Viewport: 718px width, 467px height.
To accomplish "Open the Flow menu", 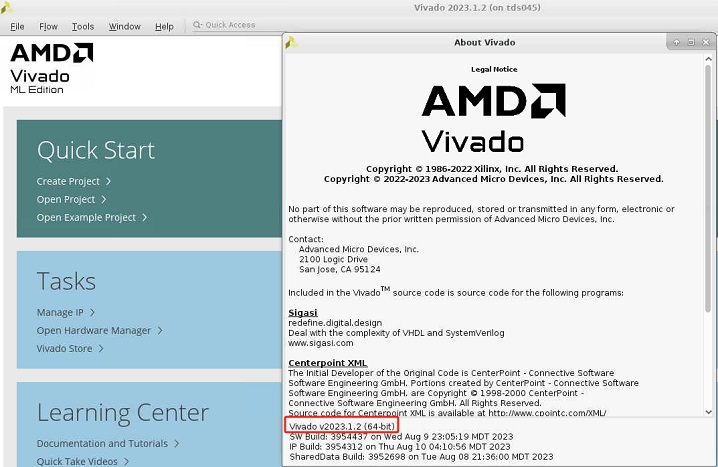I will tap(48, 26).
